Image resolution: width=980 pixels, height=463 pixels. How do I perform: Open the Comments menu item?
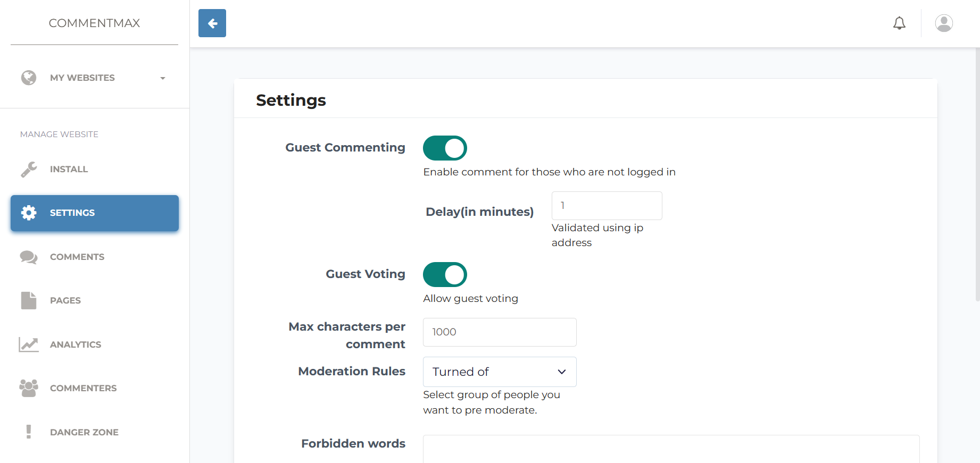95,257
